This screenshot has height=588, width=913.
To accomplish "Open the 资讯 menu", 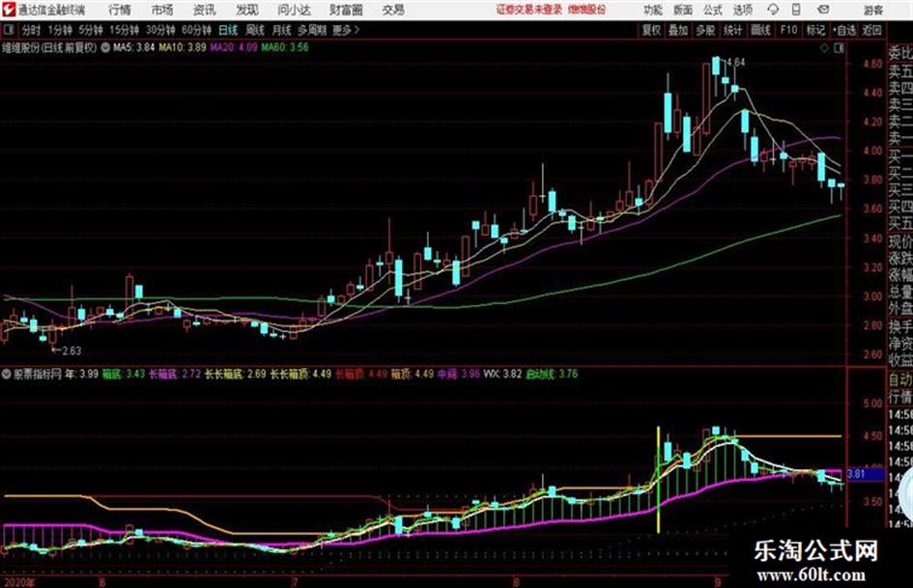I will click(204, 10).
